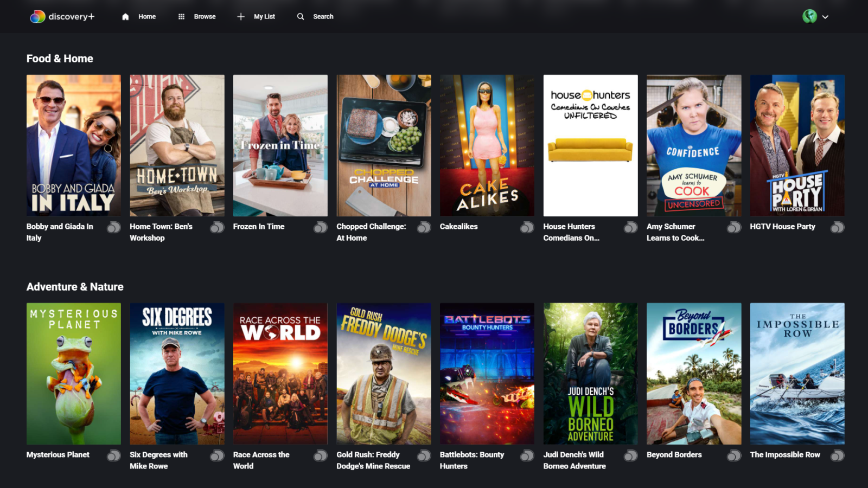Click the round icon beside Home Town: Ben's Workshop
The image size is (868, 488).
[217, 227]
